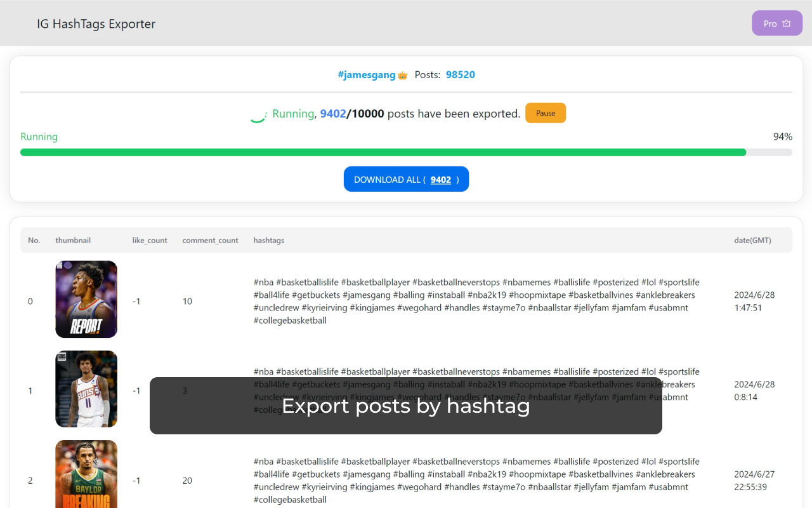Click the IG HashTags Exporter title

click(96, 24)
